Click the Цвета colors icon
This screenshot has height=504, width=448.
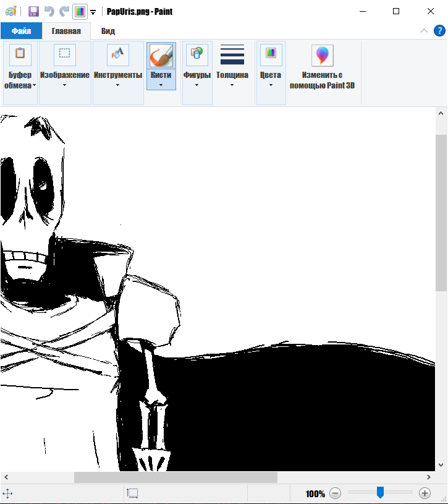pyautogui.click(x=271, y=54)
